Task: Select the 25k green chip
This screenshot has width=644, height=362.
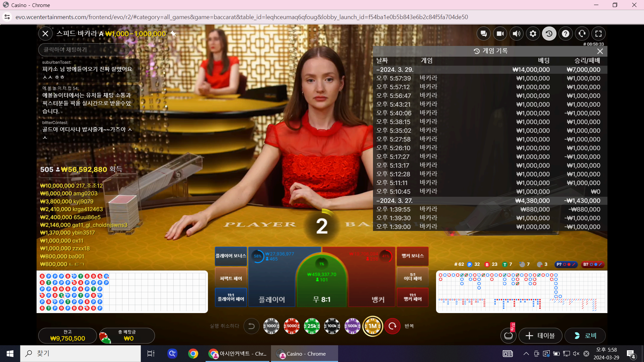Action: (x=312, y=326)
